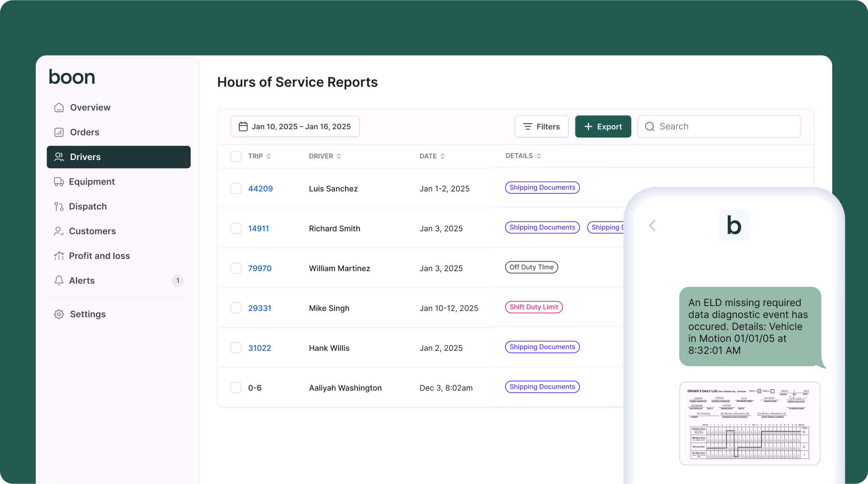Open the Profit and loss section
The width and height of the screenshot is (868, 484).
(99, 256)
